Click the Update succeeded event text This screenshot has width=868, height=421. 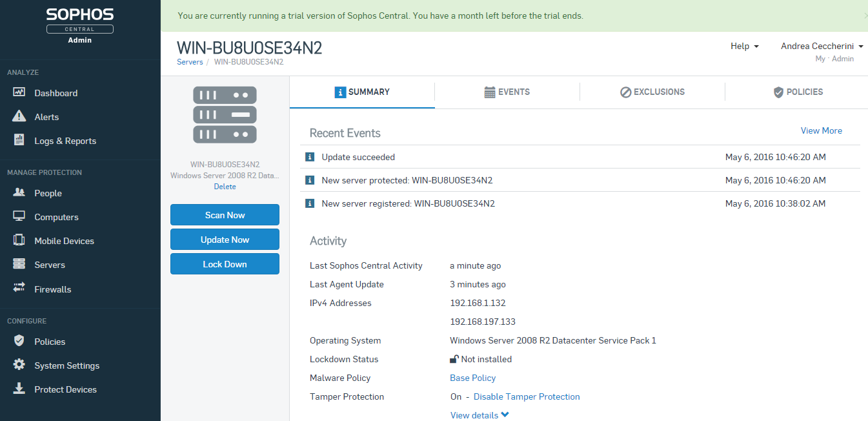pos(358,157)
